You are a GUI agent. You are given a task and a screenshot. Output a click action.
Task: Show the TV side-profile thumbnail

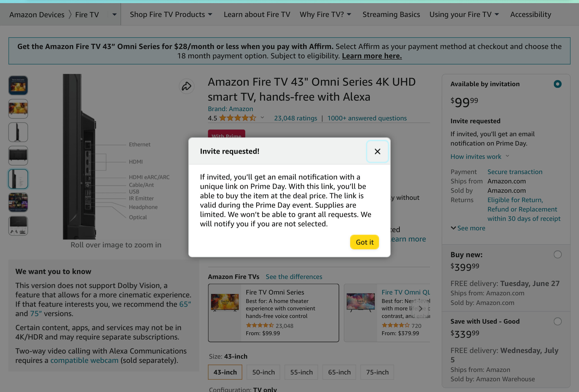18,132
